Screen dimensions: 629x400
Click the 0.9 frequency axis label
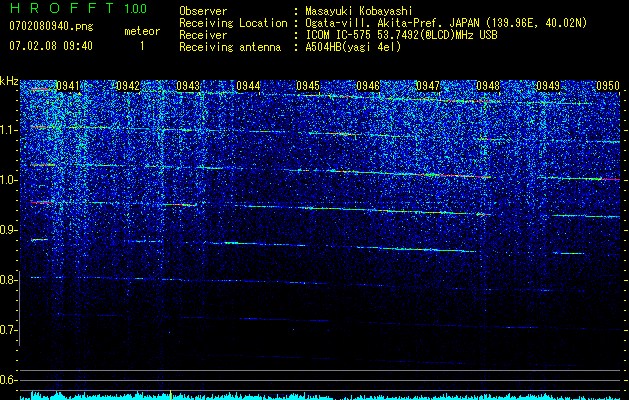coord(9,230)
